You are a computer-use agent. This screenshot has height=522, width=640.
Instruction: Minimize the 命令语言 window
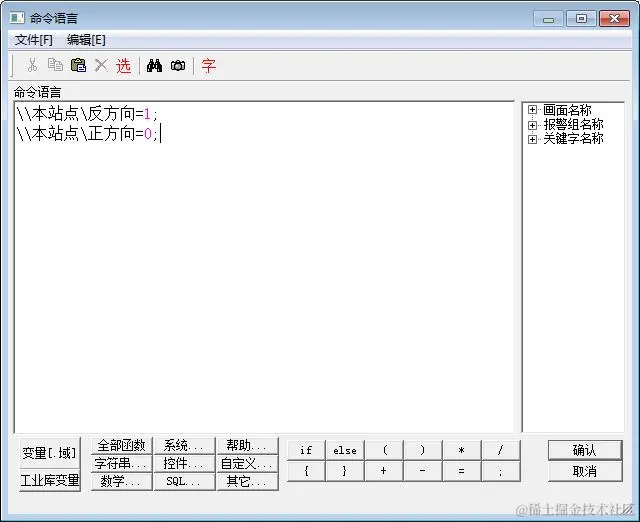pos(548,19)
